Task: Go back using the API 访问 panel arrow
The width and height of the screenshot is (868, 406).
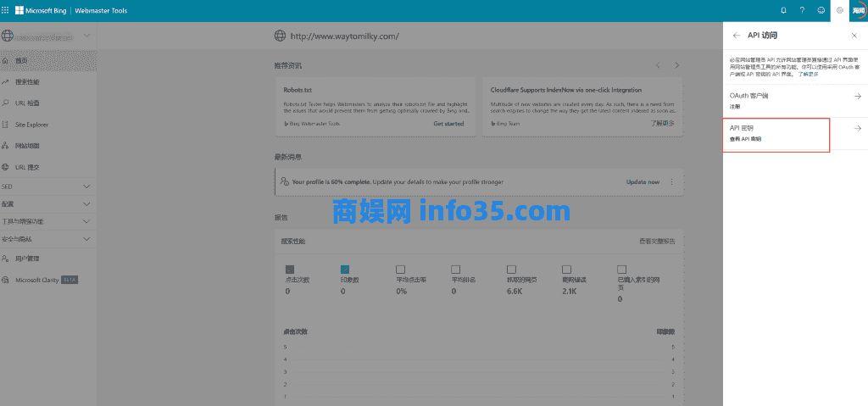Action: [737, 36]
